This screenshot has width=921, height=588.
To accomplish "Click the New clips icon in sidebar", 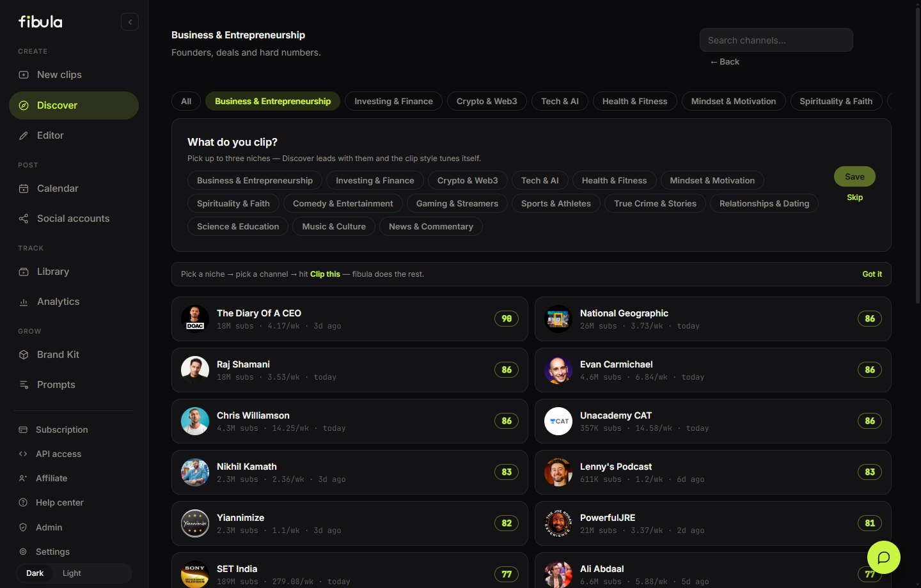I will pyautogui.click(x=24, y=75).
